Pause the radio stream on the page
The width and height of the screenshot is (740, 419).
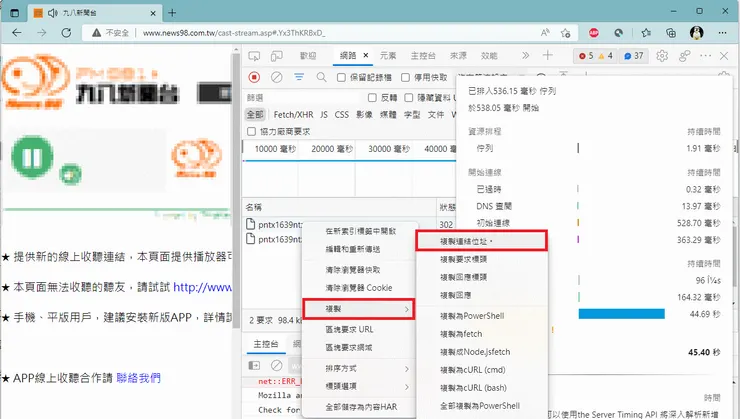point(32,157)
